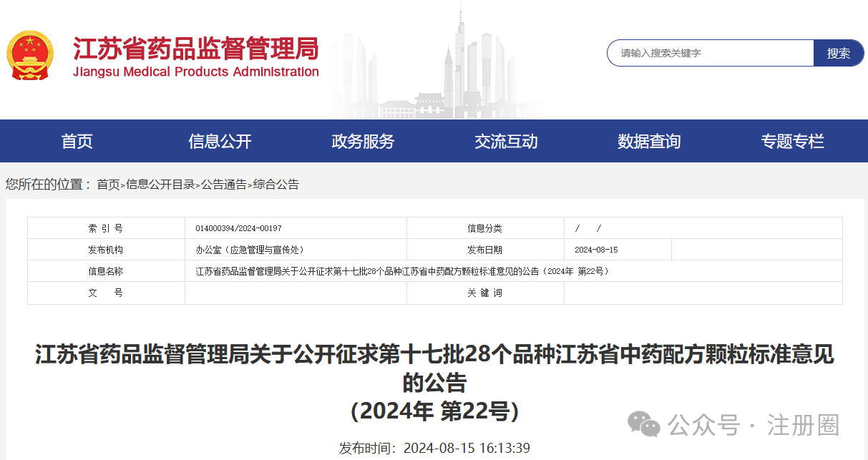Click 信息公开目录 breadcrumb link
868x460 pixels.
pyautogui.click(x=160, y=185)
